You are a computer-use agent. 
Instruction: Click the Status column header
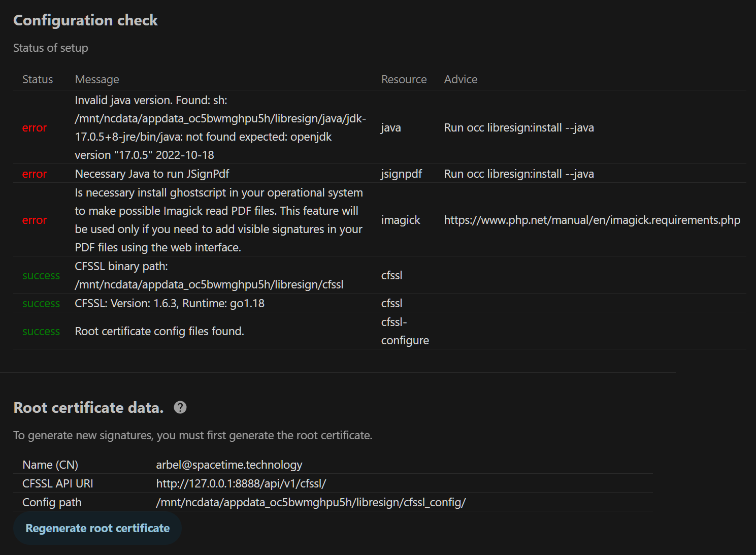37,79
